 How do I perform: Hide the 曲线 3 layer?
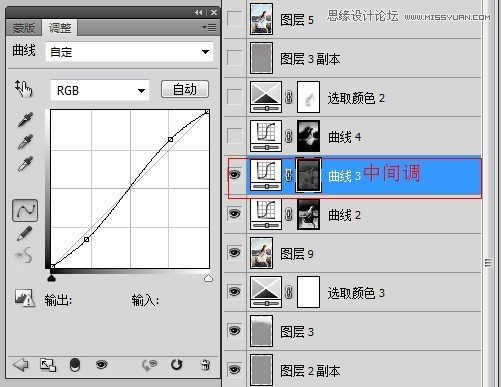[235, 174]
